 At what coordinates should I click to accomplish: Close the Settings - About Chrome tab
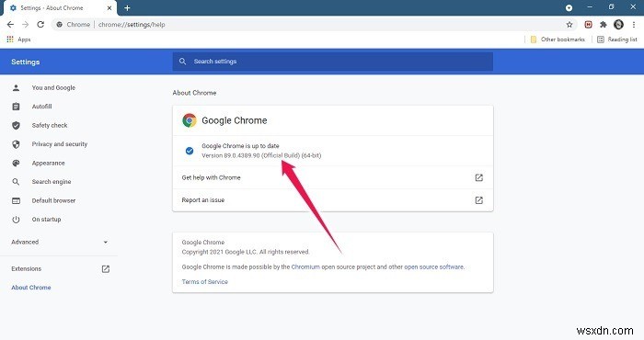tap(109, 7)
